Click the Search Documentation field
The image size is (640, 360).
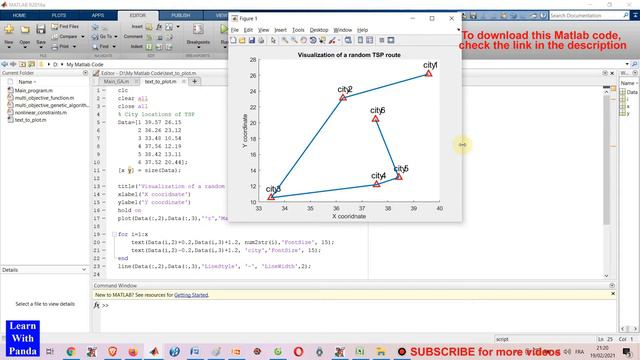click(586, 16)
